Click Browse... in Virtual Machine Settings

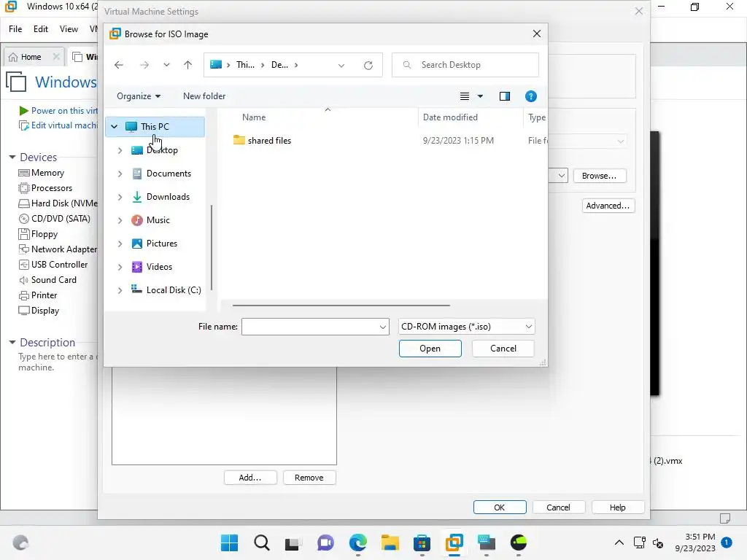(x=599, y=176)
